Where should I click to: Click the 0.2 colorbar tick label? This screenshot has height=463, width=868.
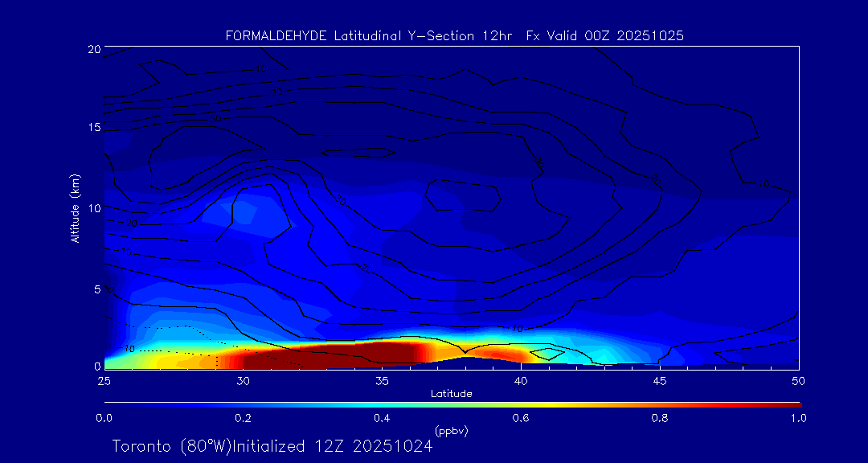243,418
